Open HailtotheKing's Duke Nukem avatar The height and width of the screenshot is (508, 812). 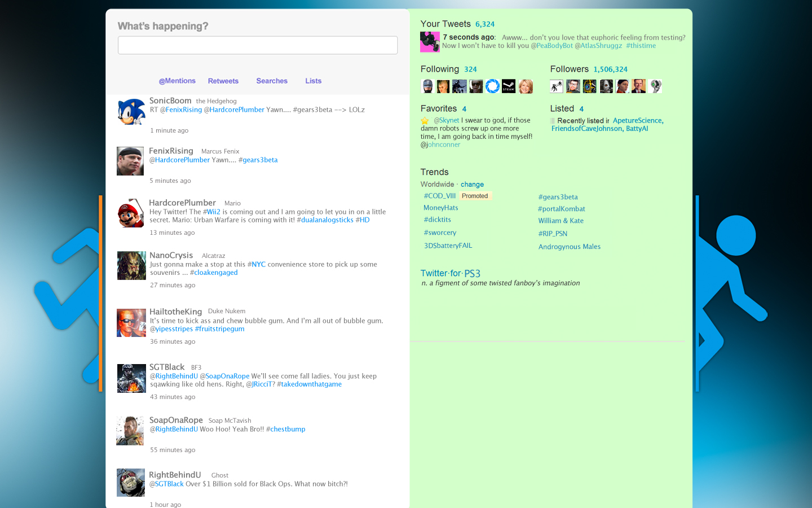(x=131, y=323)
